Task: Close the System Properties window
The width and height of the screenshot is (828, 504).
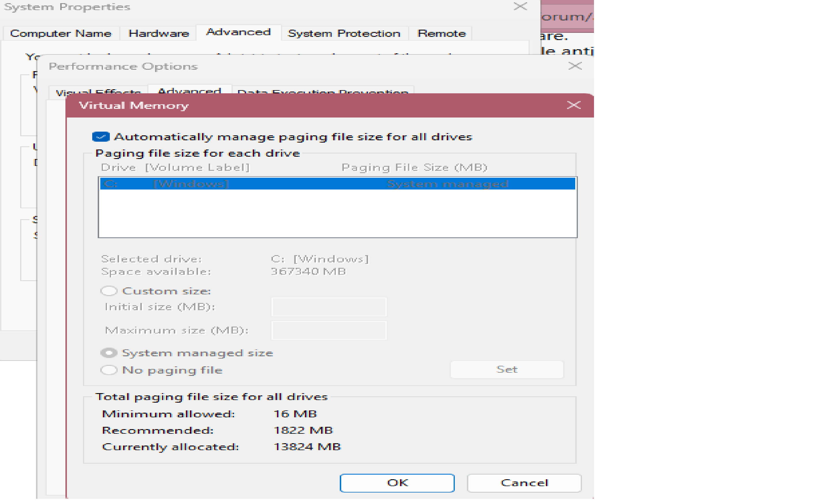Action: 520,6
